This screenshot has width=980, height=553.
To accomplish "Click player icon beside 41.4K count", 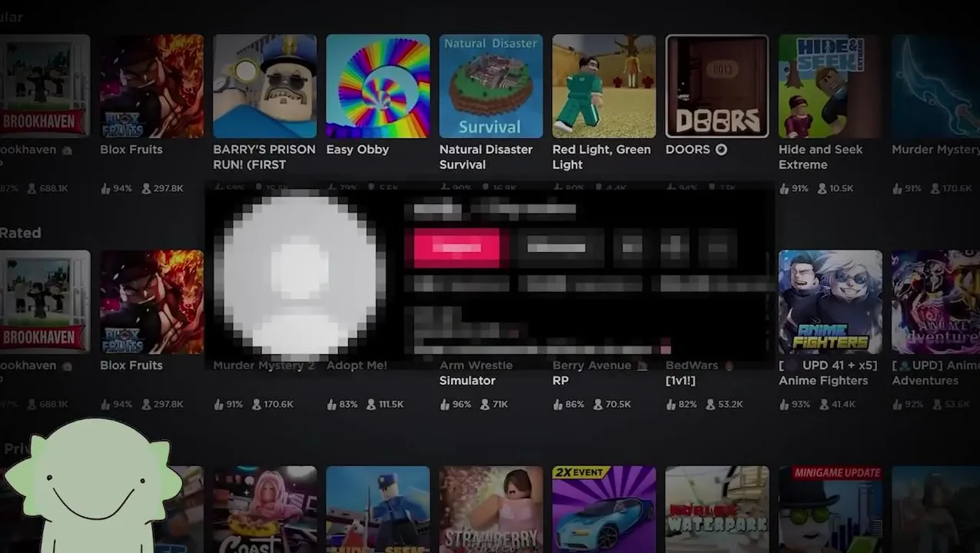I will click(x=822, y=404).
